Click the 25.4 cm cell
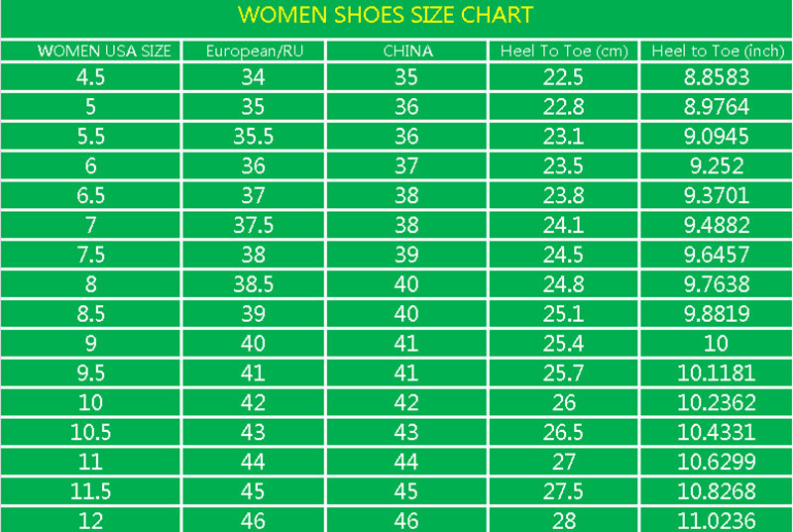The height and width of the screenshot is (532, 793). point(563,344)
